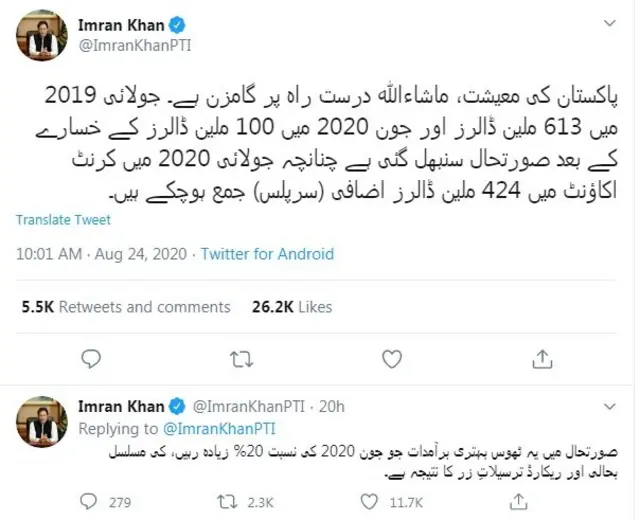
Task: Reply to the main Imran Khan tweet
Action: (x=91, y=357)
